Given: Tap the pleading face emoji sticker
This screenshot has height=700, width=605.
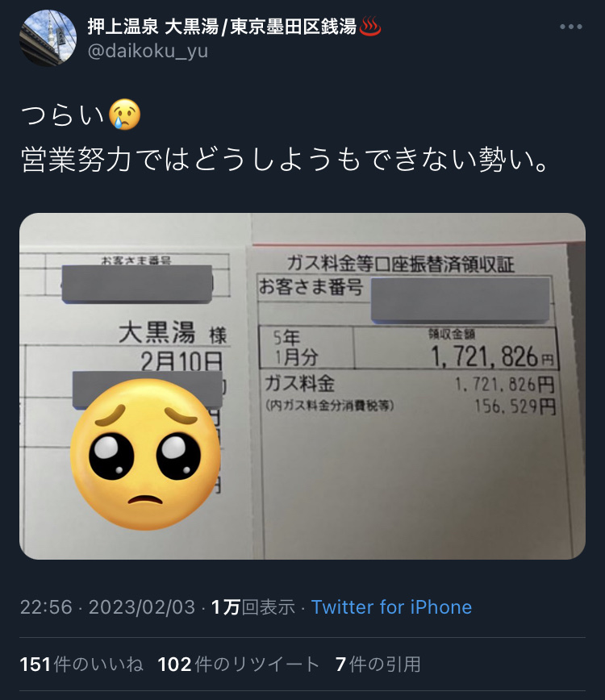Looking at the screenshot, I should tap(146, 455).
